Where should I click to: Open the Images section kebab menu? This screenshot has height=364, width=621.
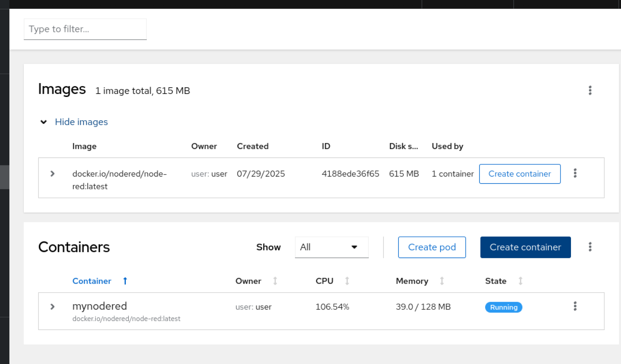tap(590, 90)
